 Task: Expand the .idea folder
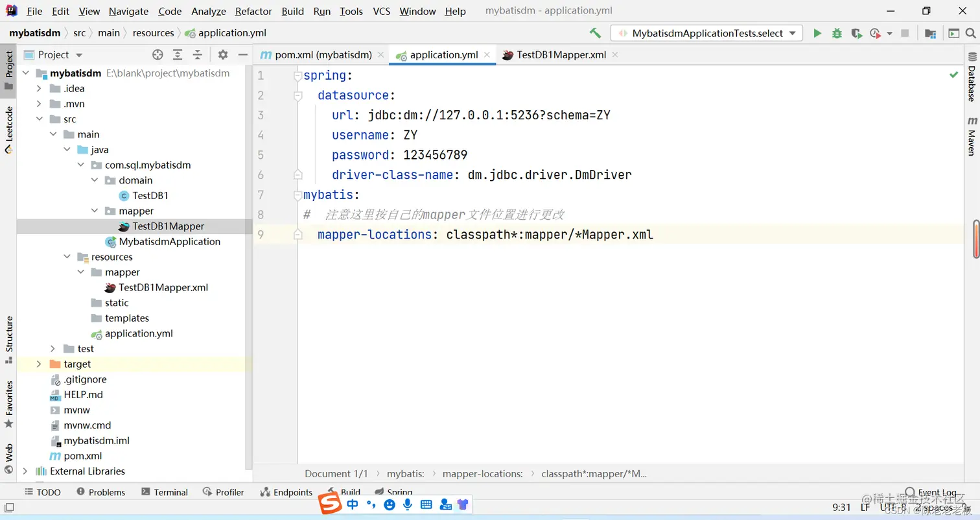(40, 89)
